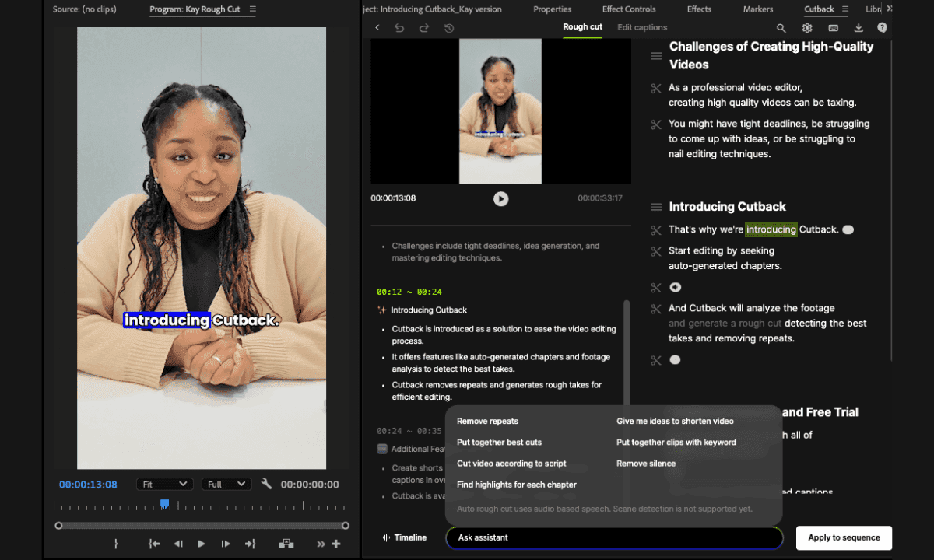This screenshot has width=934, height=560.
Task: Switch to the Markers tab
Action: pyautogui.click(x=757, y=9)
